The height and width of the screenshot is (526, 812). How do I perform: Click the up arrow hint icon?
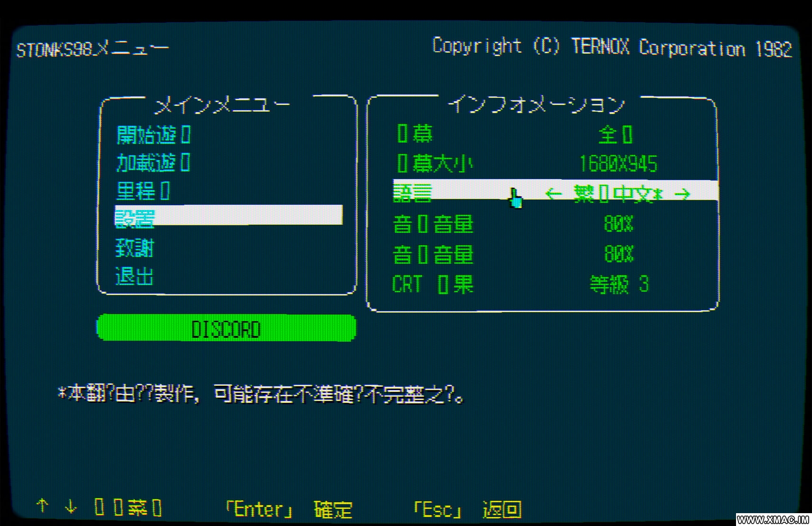pos(42,506)
